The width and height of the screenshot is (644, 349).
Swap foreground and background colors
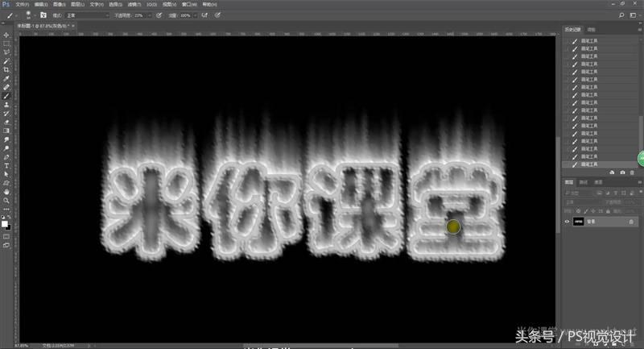pyautogui.click(x=9, y=218)
